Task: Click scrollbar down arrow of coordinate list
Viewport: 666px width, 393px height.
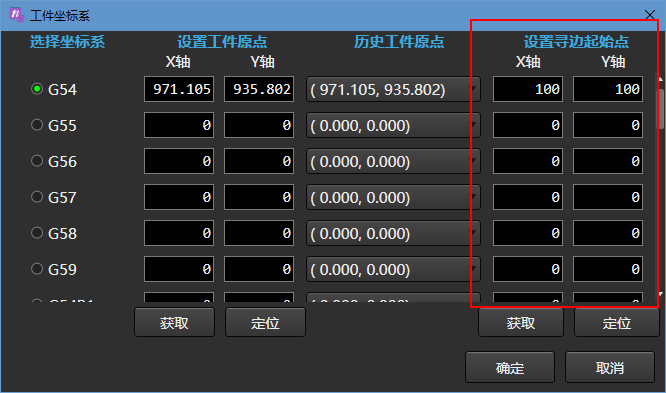Action: pos(660,294)
